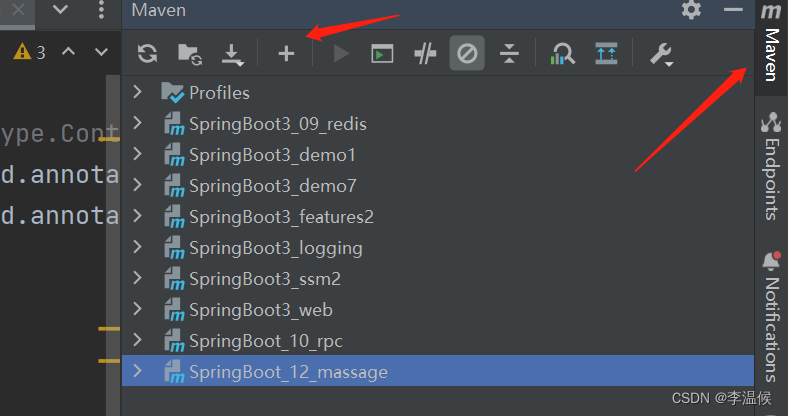Expand SpringBoot3_features2 project
The width and height of the screenshot is (788, 416).
(137, 216)
